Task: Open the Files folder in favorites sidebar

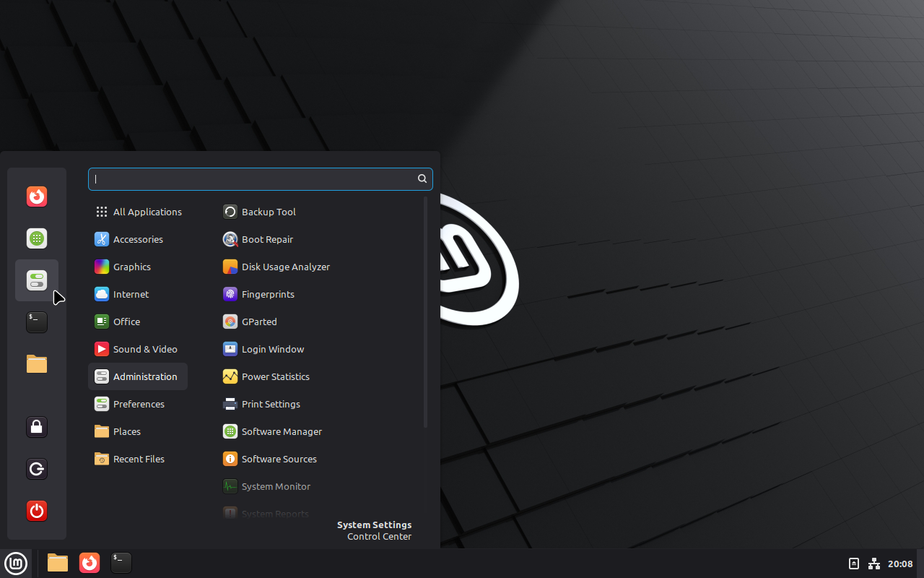Action: tap(37, 363)
